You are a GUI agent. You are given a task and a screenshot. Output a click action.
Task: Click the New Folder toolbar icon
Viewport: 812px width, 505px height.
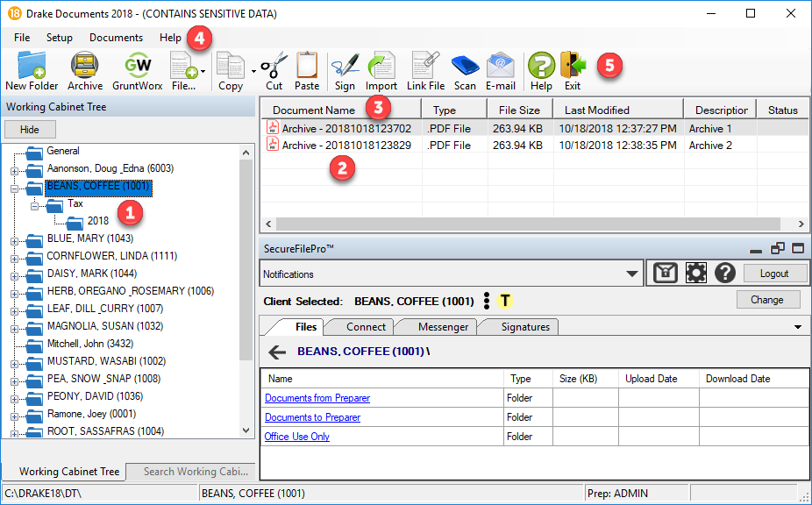[32, 72]
